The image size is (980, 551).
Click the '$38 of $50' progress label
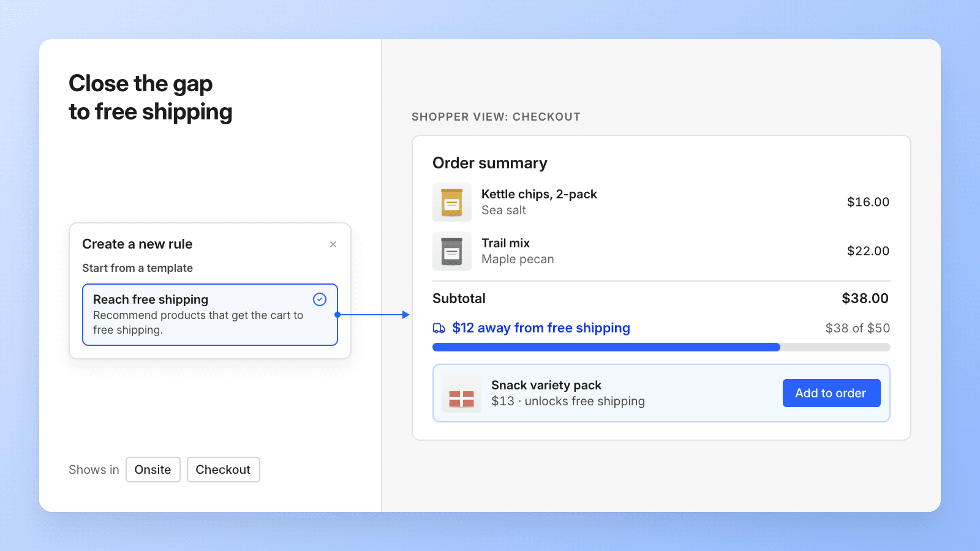click(858, 328)
